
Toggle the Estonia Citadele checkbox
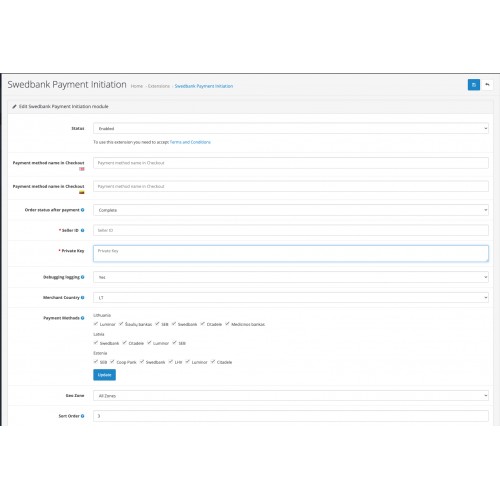click(x=213, y=362)
